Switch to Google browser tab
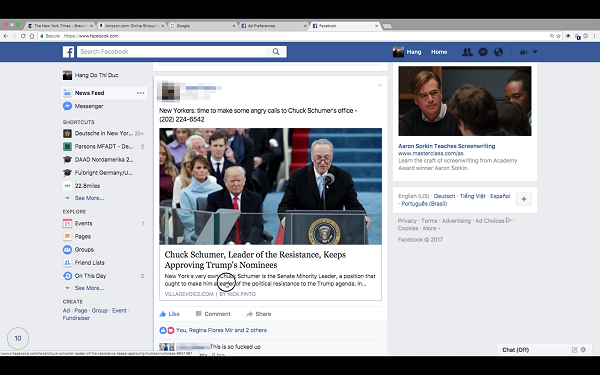Image resolution: width=600 pixels, height=375 pixels. pos(203,26)
